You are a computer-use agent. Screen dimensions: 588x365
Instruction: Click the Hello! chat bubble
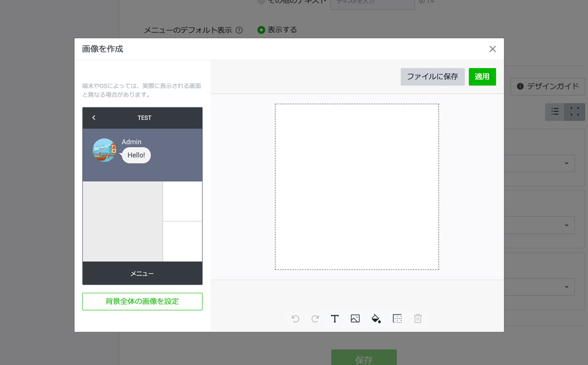point(136,155)
